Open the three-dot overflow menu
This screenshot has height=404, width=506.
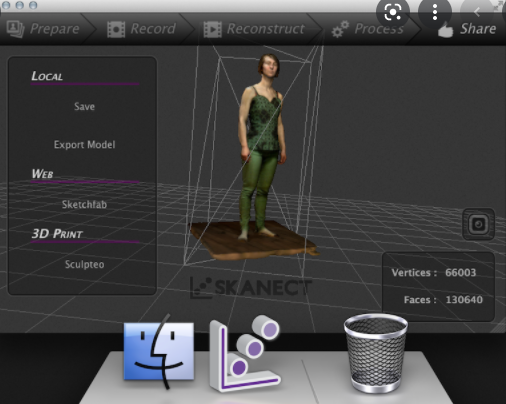pos(435,13)
